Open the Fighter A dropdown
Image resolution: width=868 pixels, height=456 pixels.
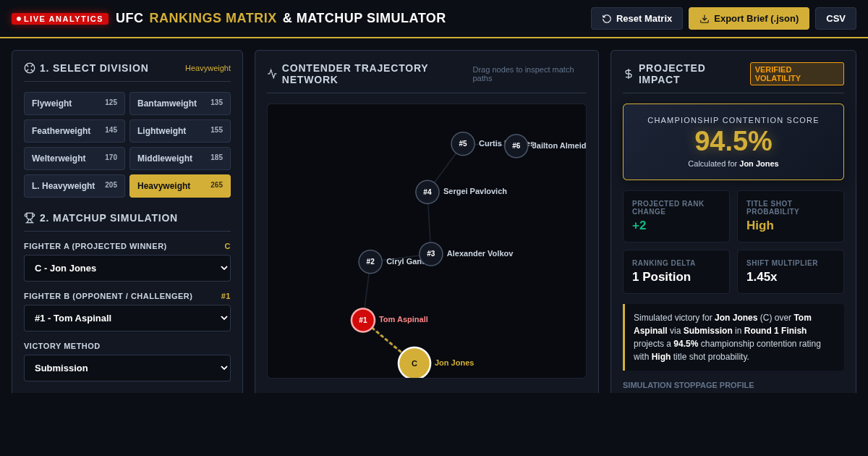tap(127, 268)
